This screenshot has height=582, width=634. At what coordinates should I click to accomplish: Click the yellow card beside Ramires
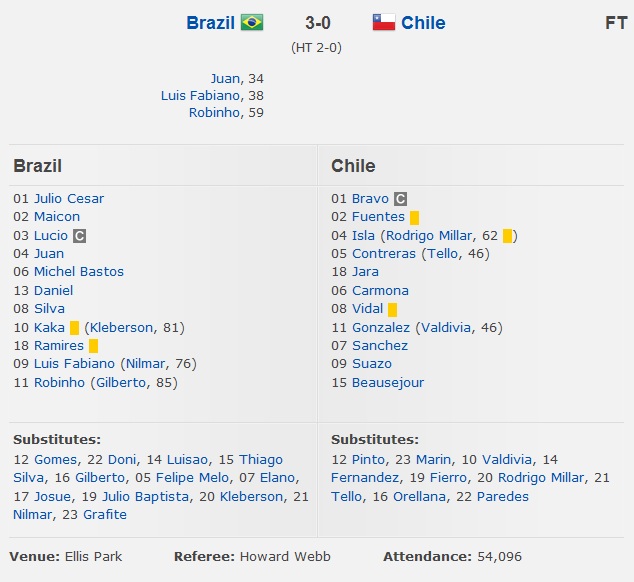(x=93, y=346)
